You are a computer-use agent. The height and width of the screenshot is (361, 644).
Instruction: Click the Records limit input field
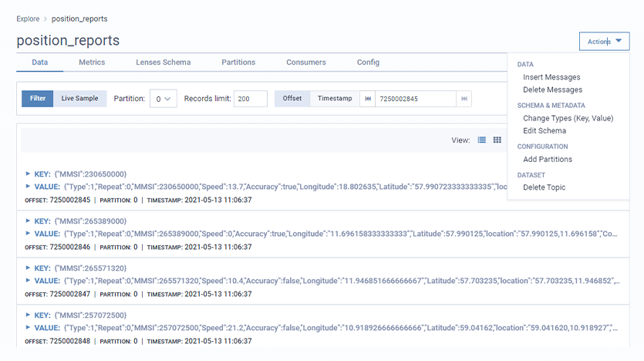tap(250, 99)
